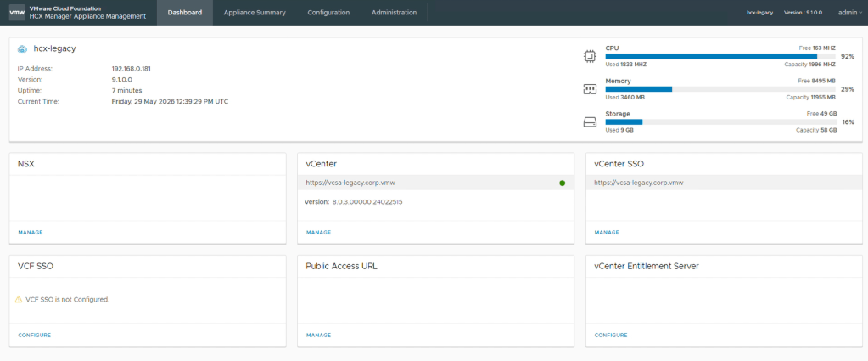
Task: Click the Storage usage bar
Action: tap(720, 121)
